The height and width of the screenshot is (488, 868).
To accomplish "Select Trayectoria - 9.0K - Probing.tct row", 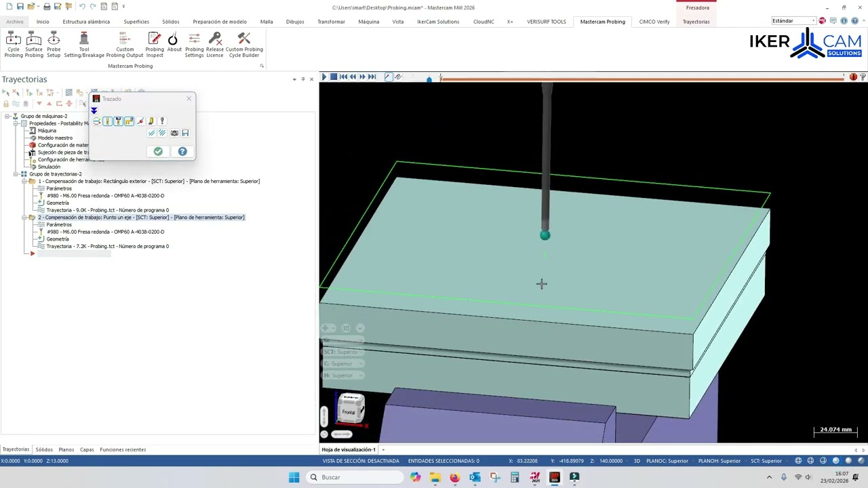I will click(108, 210).
